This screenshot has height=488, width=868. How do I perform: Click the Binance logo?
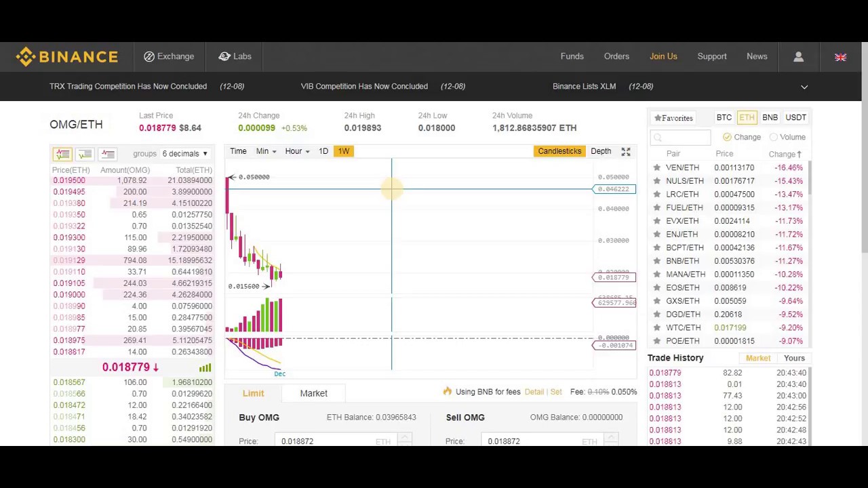click(x=66, y=57)
